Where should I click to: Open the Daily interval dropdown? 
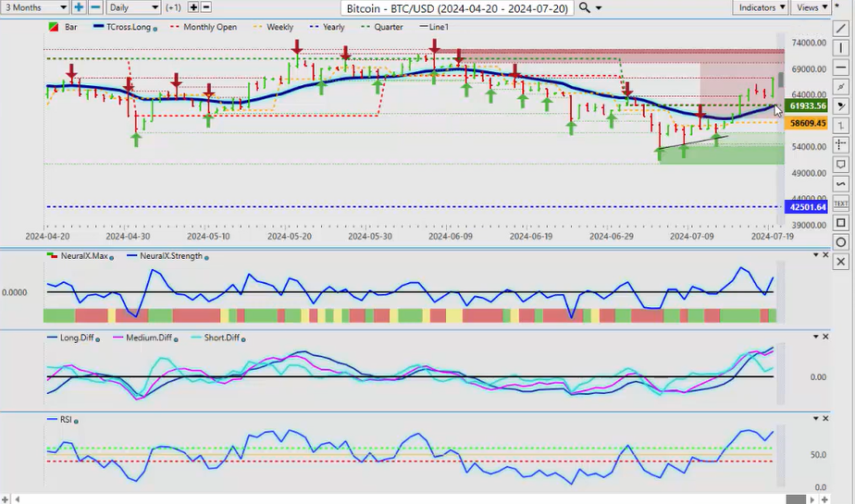(133, 7)
